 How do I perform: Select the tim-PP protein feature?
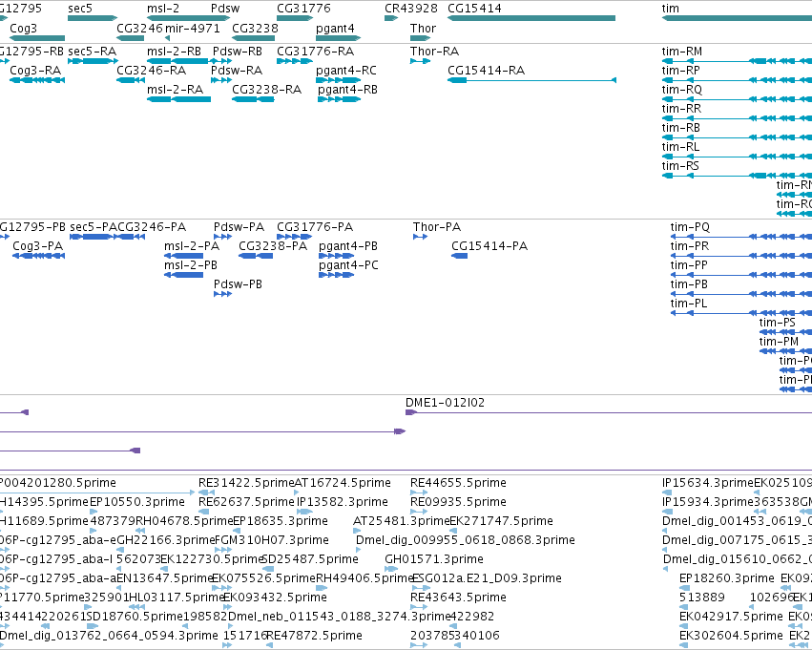coord(741,275)
